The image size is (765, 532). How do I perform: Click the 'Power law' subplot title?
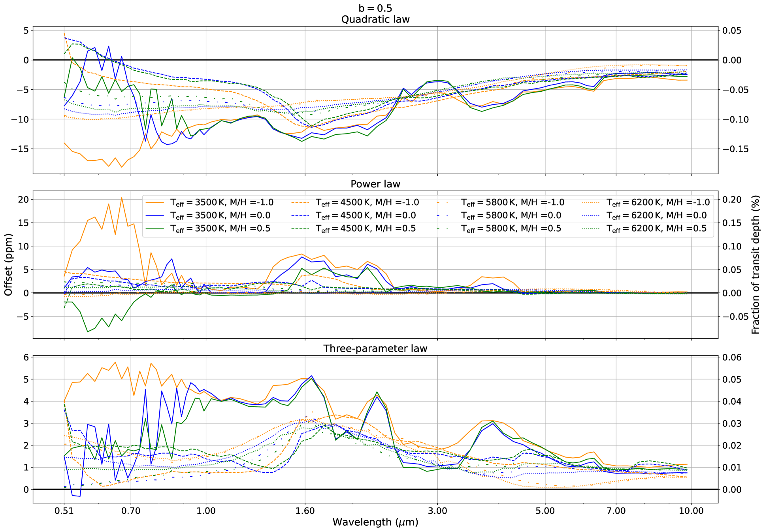pyautogui.click(x=375, y=184)
